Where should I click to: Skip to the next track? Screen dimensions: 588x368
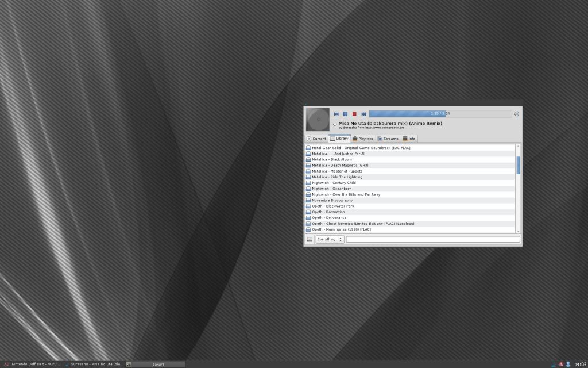click(363, 114)
